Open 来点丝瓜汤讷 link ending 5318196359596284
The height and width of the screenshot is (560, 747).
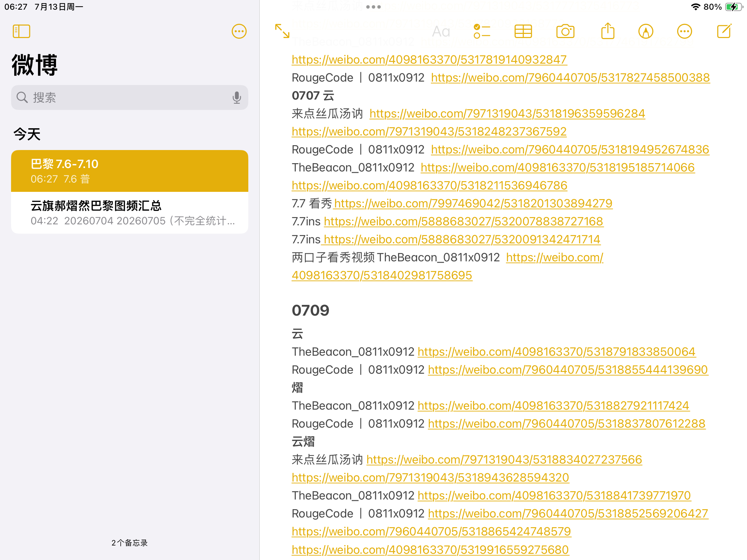coord(507,114)
